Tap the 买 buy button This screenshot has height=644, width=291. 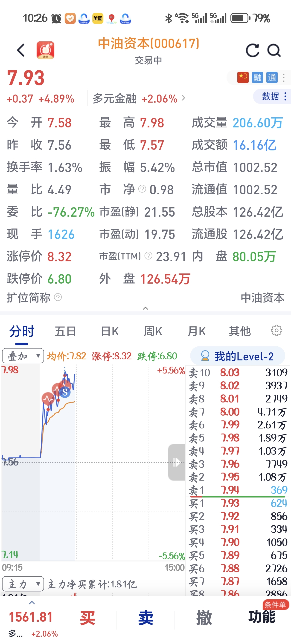[x=87, y=618]
